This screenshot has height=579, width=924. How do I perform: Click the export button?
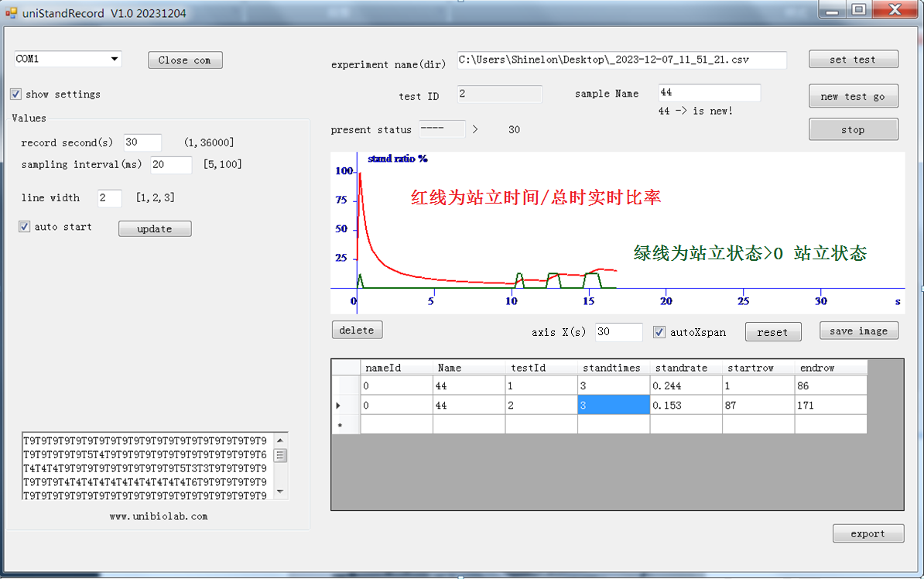(868, 533)
